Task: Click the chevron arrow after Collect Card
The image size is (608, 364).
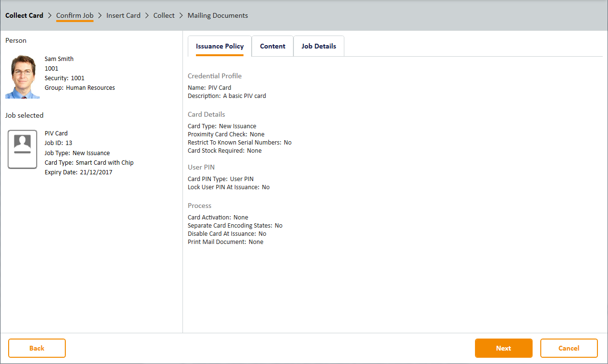Action: 49,15
